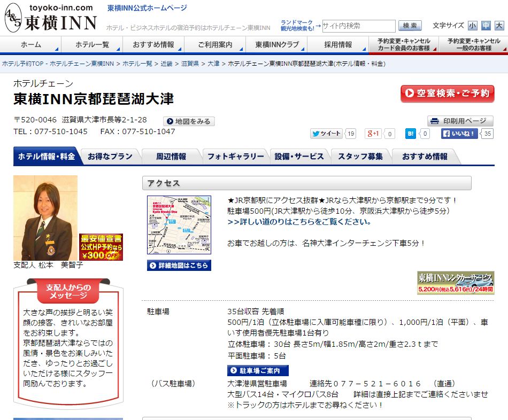
Task: Click the access map thumbnail image
Action: pos(179,225)
